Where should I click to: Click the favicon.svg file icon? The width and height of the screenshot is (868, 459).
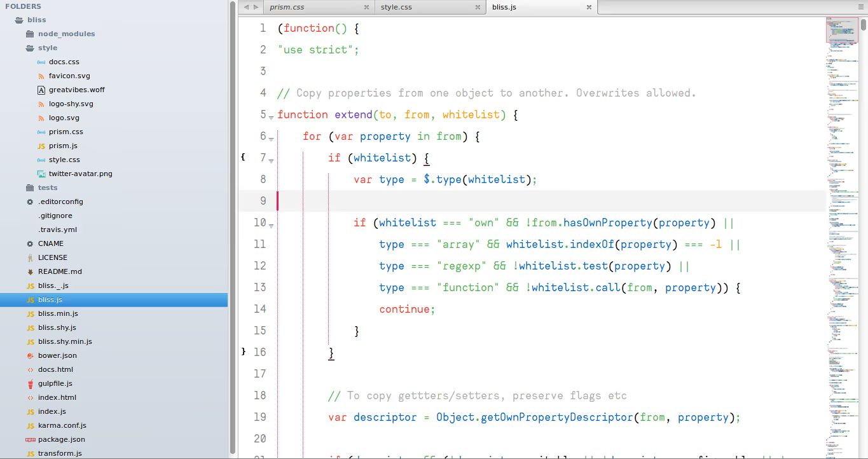tap(41, 76)
